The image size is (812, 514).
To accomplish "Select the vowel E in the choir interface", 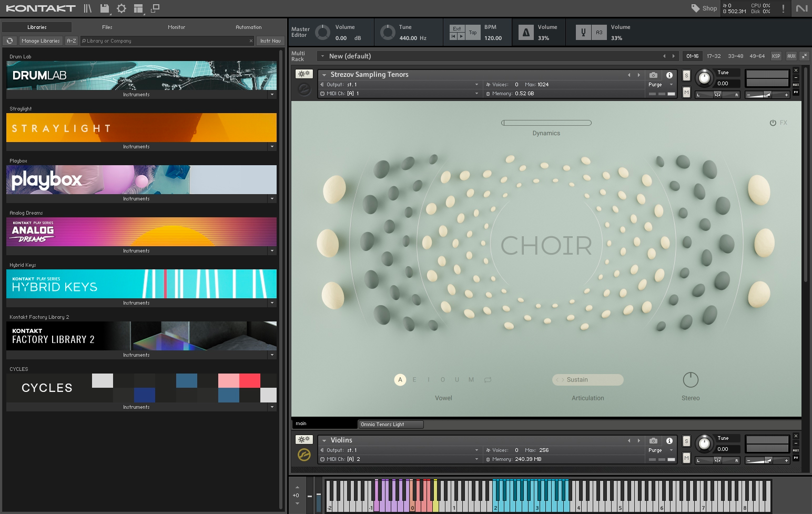I will [415, 379].
